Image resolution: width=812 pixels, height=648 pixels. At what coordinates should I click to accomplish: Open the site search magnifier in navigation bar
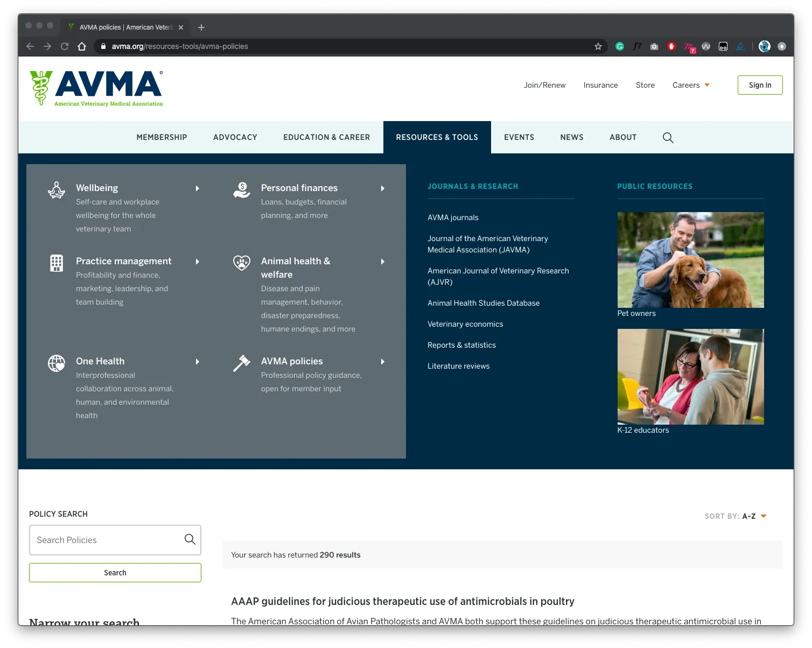click(668, 137)
